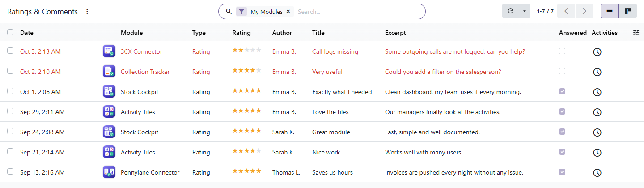Viewport: 644px width, 188px height.
Task: Click Activity Tiles icon in Sep 21 row
Action: tap(109, 152)
